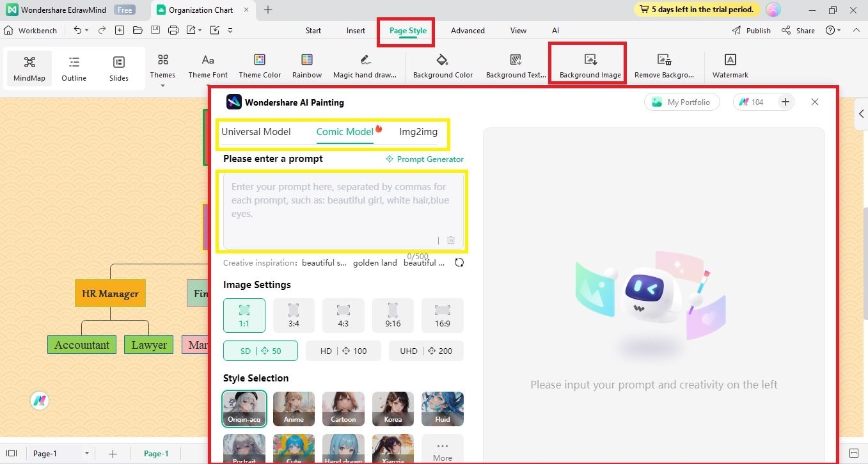Click Remove Background tool
Screen dimensions: 868x464
pyautogui.click(x=664, y=67)
